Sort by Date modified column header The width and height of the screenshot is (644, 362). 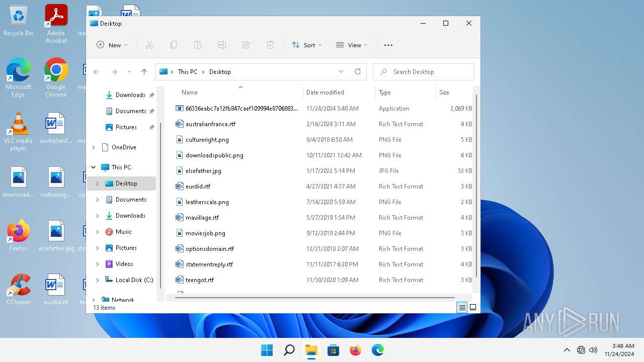click(325, 93)
